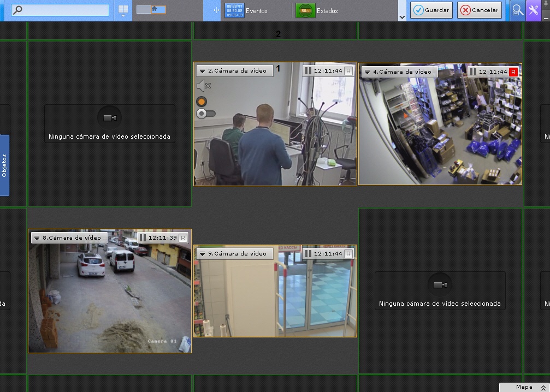Pause camera 8 live video
The image size is (550, 392).
tap(143, 237)
